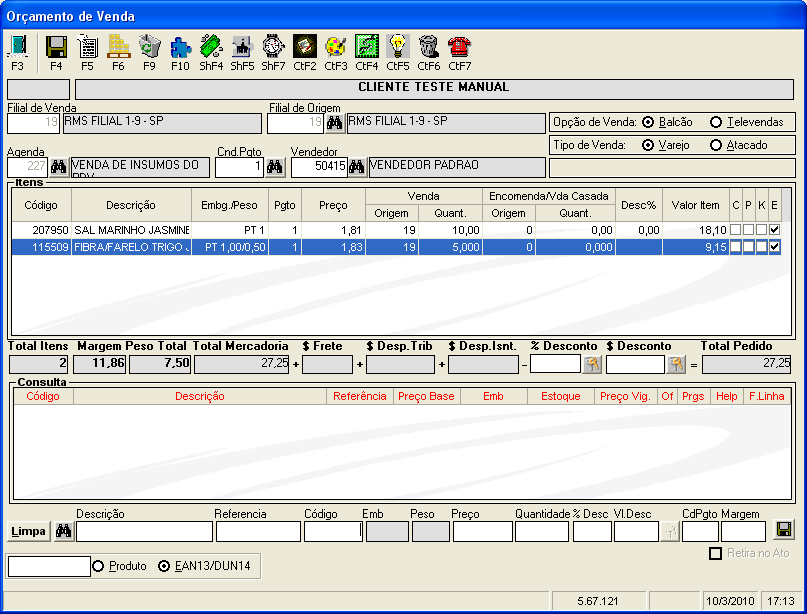807x614 pixels.
Task: Click the CtF6 trash can icon
Action: coord(429,47)
